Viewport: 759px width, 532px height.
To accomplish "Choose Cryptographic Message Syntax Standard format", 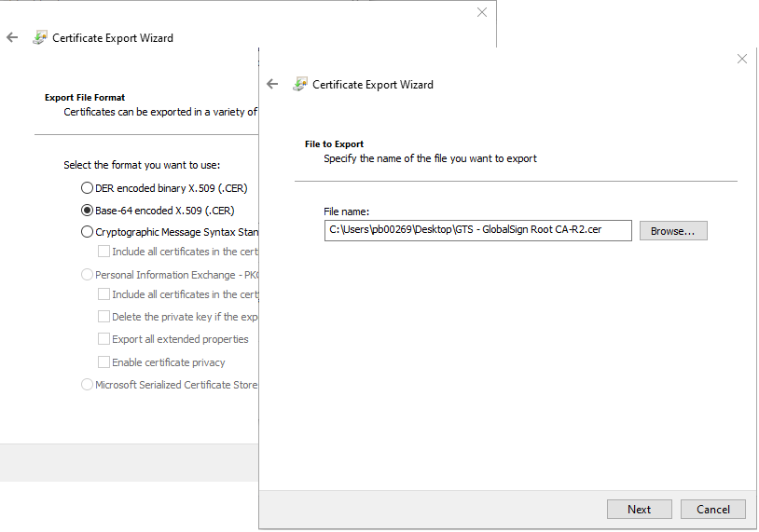I will (x=88, y=232).
